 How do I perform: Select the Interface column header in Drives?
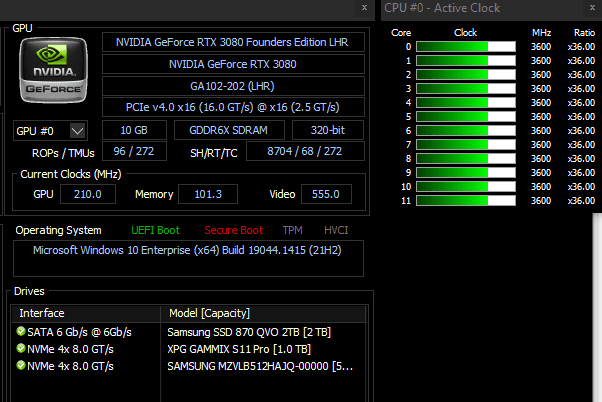tap(86, 313)
